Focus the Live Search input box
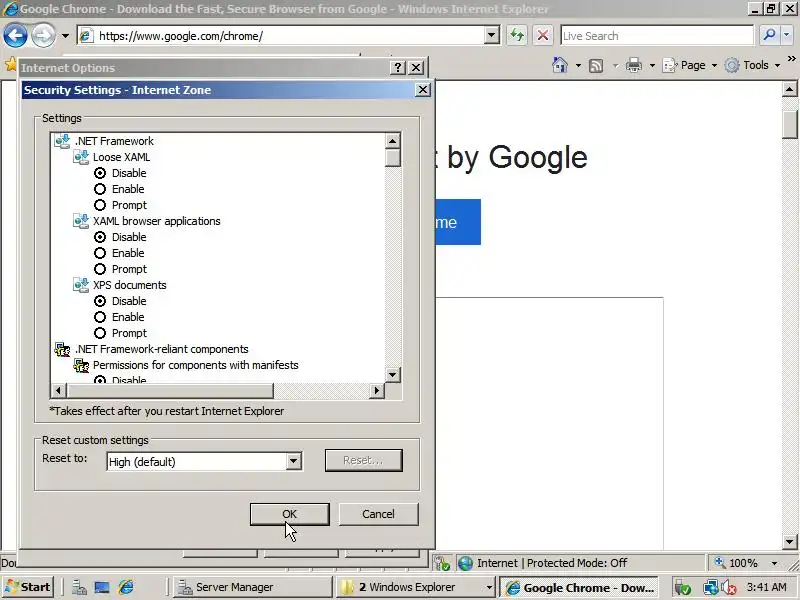800x600 pixels. click(657, 36)
